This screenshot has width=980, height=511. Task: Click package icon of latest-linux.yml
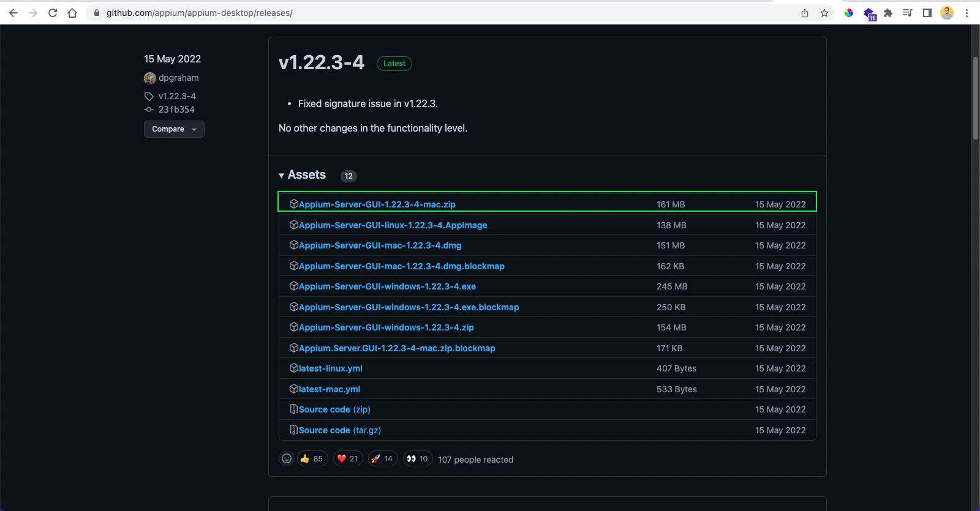point(293,368)
